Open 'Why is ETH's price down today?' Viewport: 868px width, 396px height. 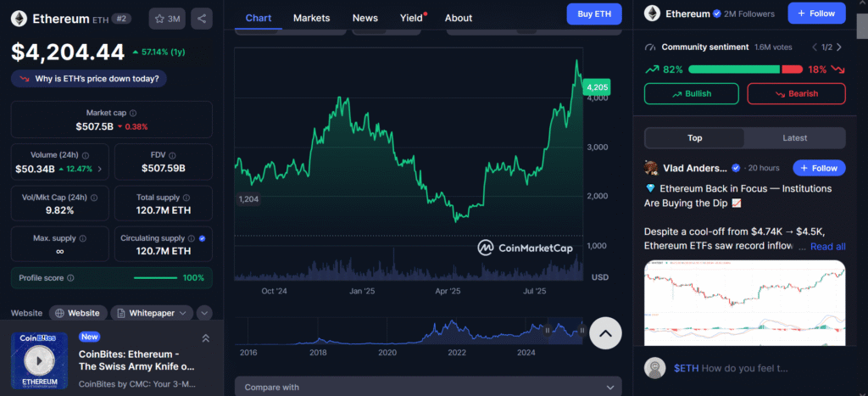pos(88,79)
